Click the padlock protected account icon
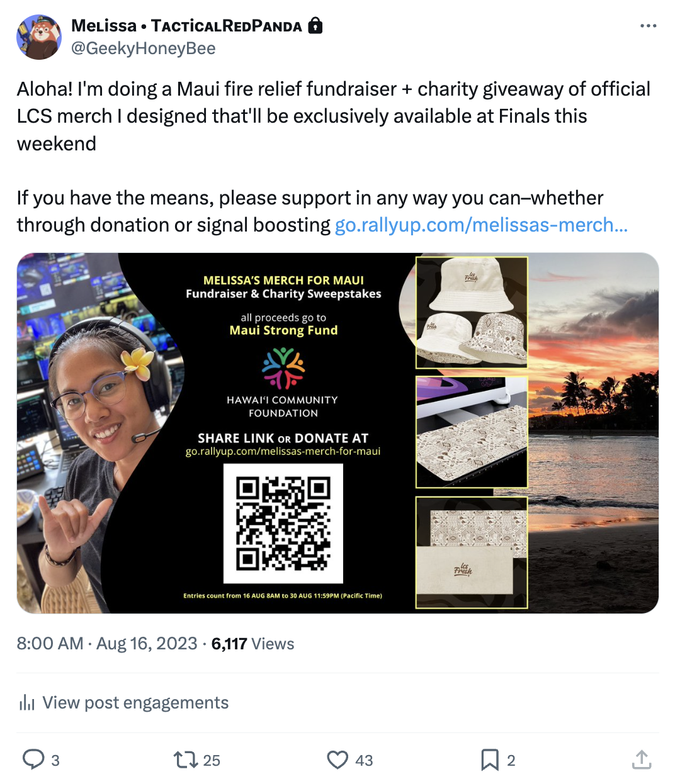This screenshot has width=675, height=784. tap(315, 25)
